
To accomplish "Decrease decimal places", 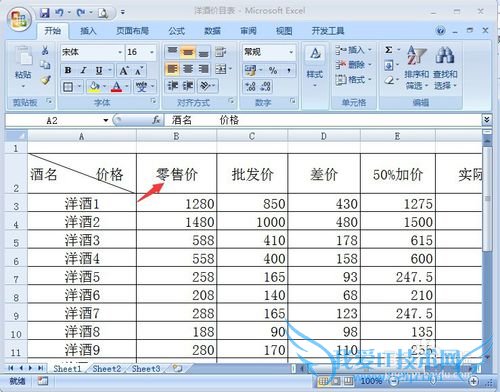I will click(x=265, y=87).
